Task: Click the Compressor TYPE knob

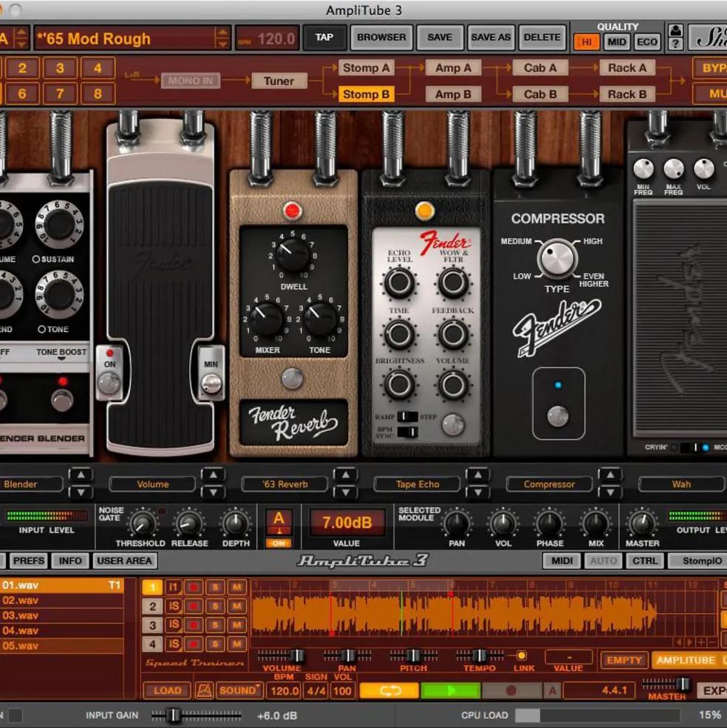Action: (556, 259)
